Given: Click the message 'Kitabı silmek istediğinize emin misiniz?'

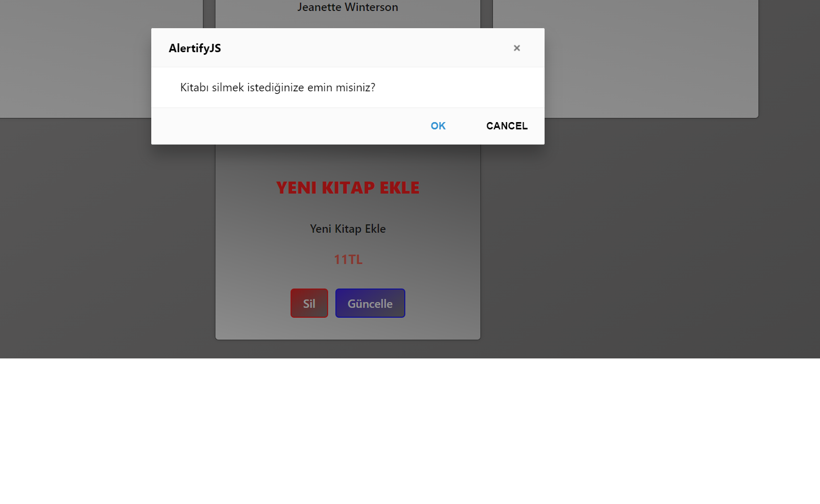Looking at the screenshot, I should pyautogui.click(x=278, y=87).
